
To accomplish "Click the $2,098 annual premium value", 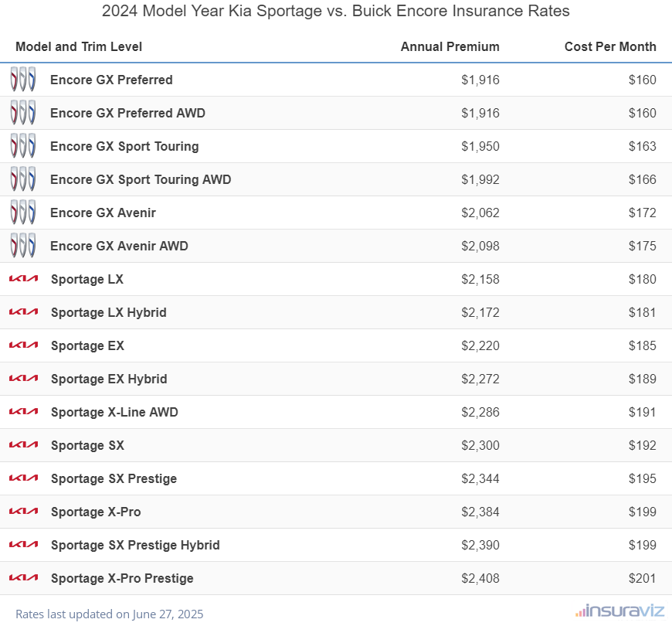I will tap(480, 246).
